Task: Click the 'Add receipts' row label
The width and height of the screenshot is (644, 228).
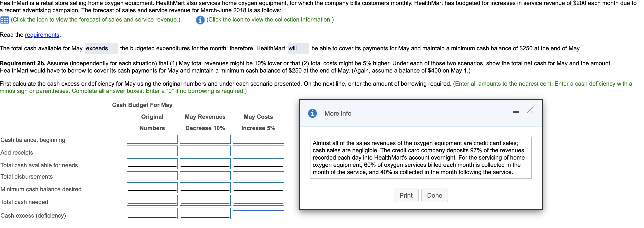Action: pos(17,153)
